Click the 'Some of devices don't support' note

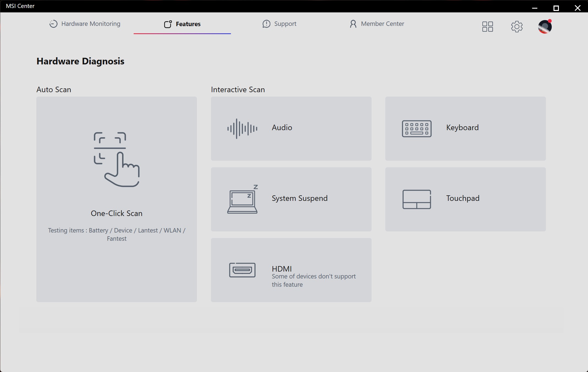click(314, 280)
